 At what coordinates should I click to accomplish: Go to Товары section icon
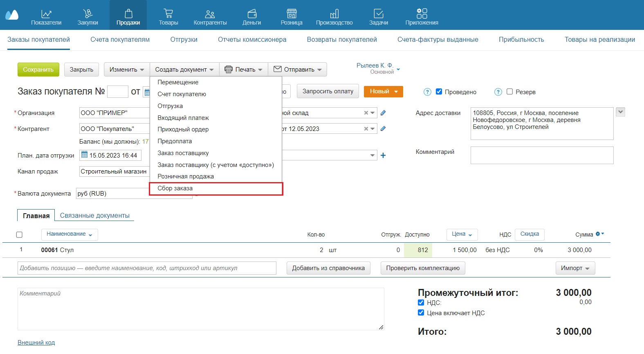168,14
